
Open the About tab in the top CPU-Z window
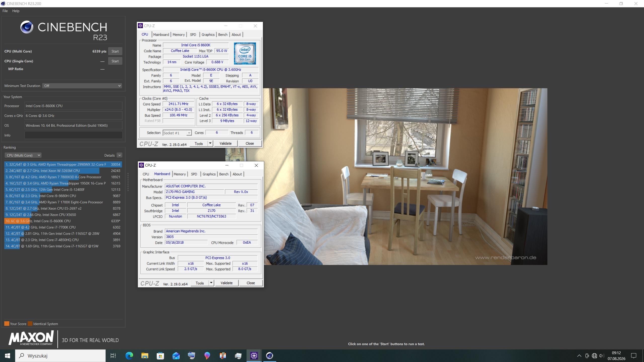click(x=236, y=35)
